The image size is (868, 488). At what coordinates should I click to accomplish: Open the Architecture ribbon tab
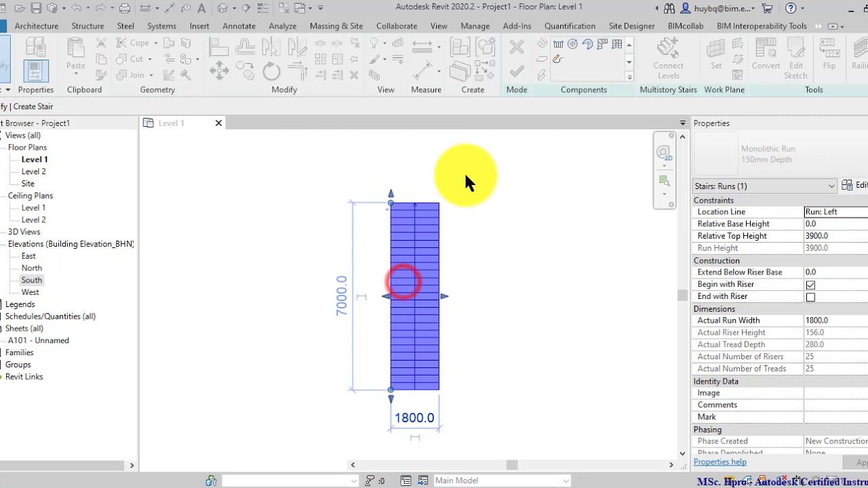[x=37, y=26]
